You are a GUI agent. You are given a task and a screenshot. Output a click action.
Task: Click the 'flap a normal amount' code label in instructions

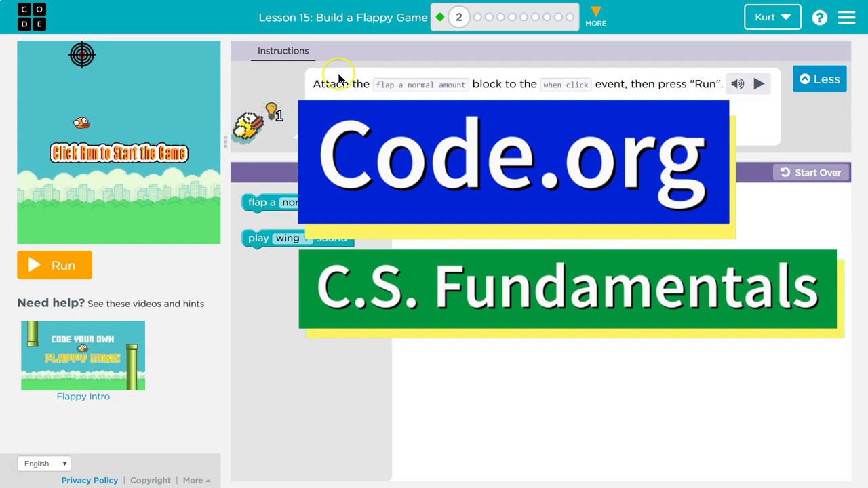(x=420, y=85)
